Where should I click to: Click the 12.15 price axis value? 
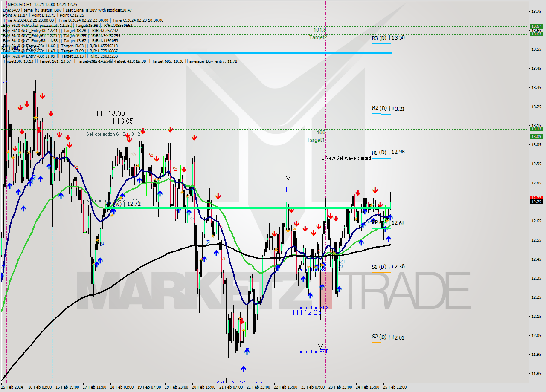pos(536,316)
